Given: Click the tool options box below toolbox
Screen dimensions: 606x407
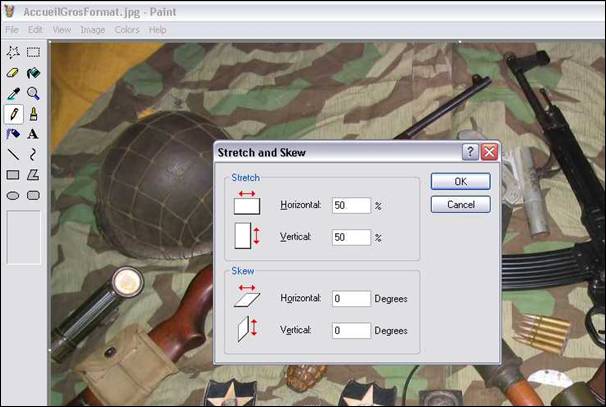Looking at the screenshot, I should point(24,237).
